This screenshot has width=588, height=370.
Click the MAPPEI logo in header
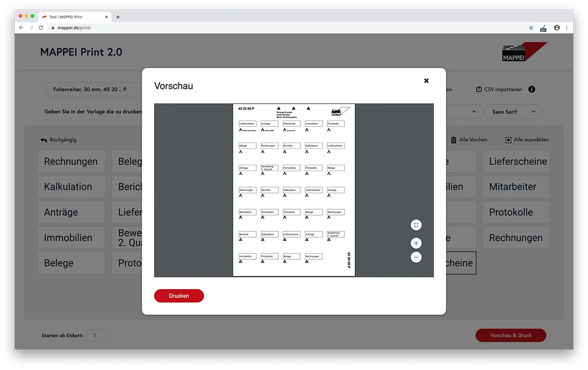[x=525, y=52]
